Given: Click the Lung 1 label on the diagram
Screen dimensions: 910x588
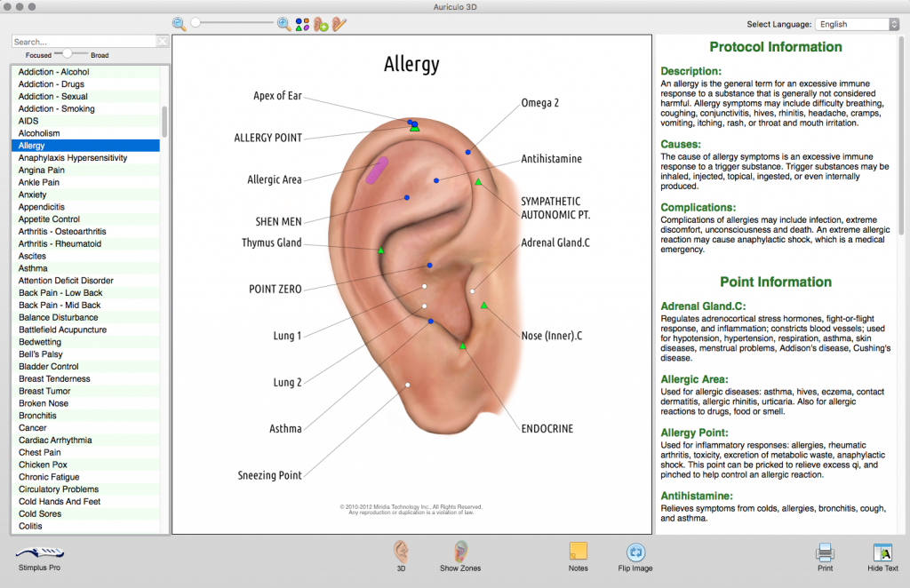Looking at the screenshot, I should 287,336.
